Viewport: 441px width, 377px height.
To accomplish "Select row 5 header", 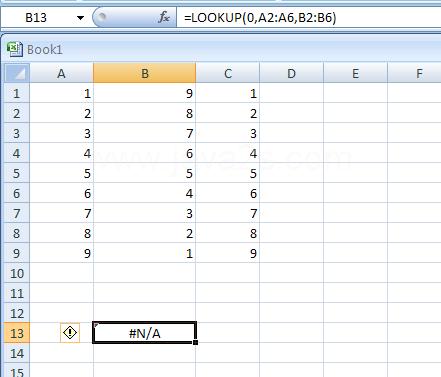I will (x=17, y=173).
